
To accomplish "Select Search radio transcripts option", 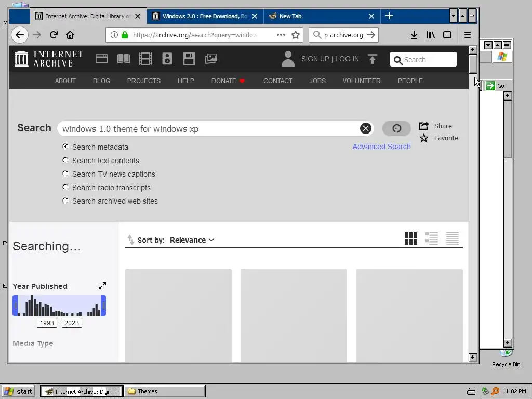I will 65,187.
